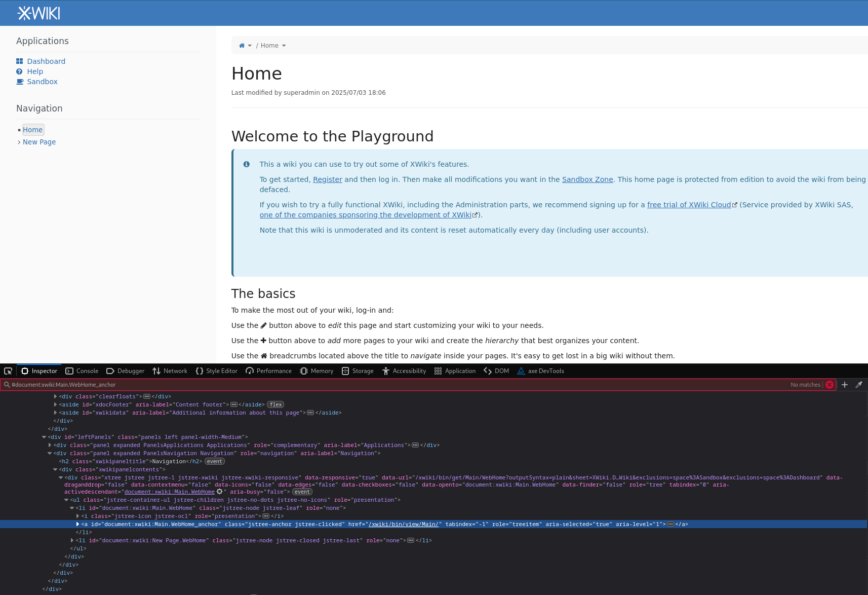Click the XWiki logo in header
868x595 pixels.
coord(38,13)
